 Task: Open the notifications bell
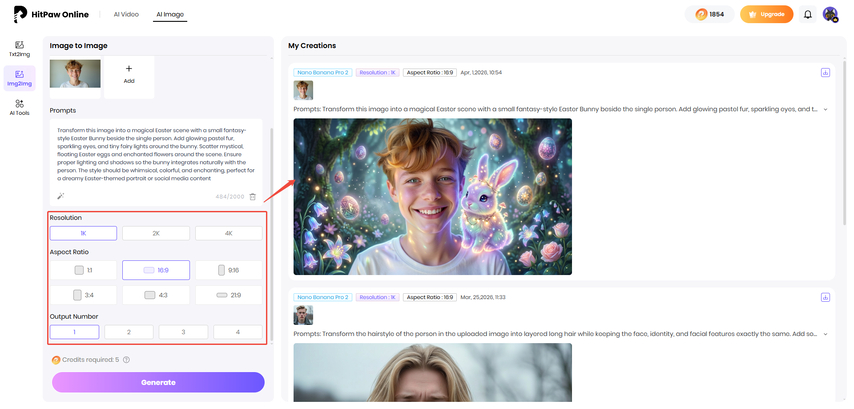click(808, 15)
